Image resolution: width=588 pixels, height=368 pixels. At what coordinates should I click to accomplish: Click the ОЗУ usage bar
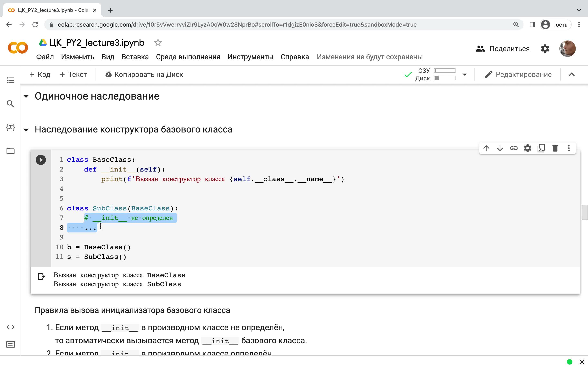445,71
